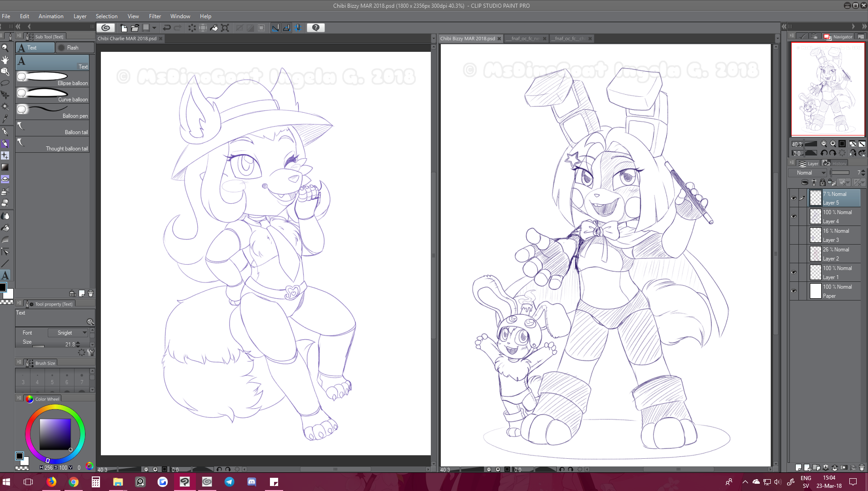868x491 pixels.
Task: Toggle visibility of Layer 4
Action: coord(793,216)
